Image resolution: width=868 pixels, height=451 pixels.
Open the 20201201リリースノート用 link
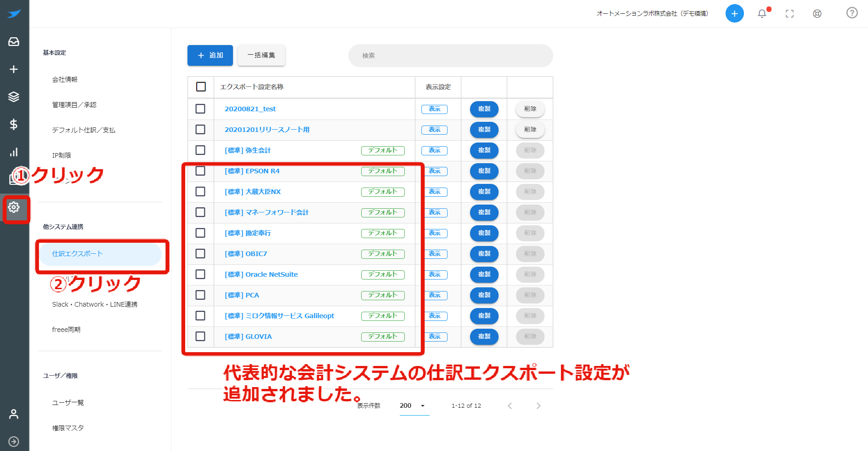coord(267,130)
